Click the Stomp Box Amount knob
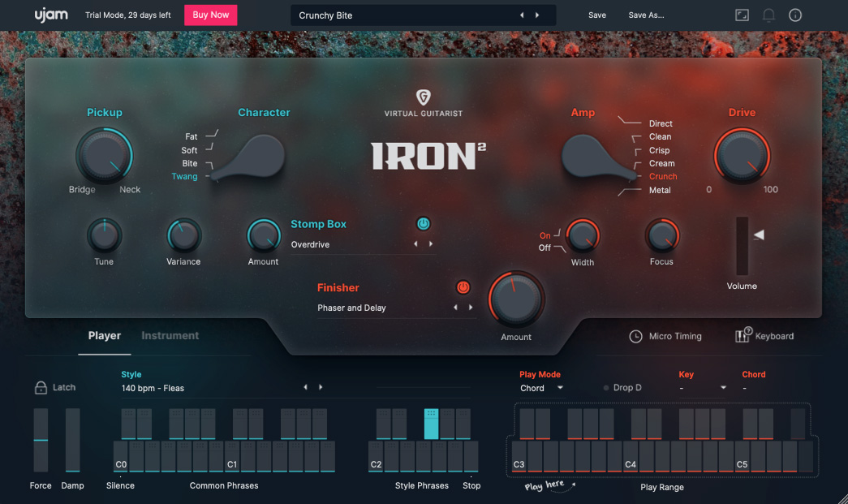Screen dimensions: 848x504 click(x=264, y=236)
